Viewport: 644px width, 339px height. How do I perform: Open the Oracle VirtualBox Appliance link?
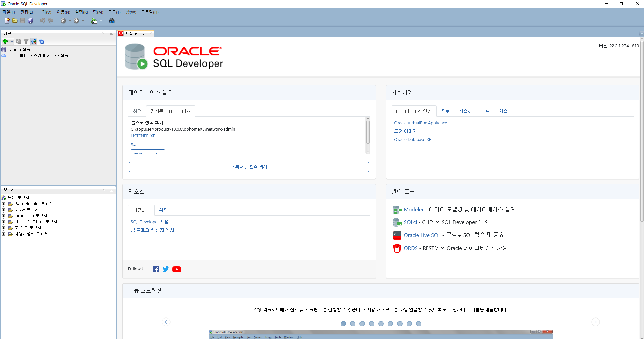[x=420, y=123]
